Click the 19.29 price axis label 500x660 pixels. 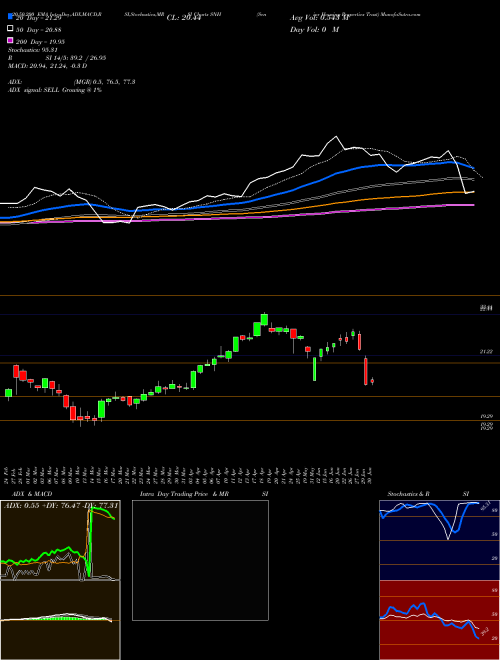coord(487,416)
